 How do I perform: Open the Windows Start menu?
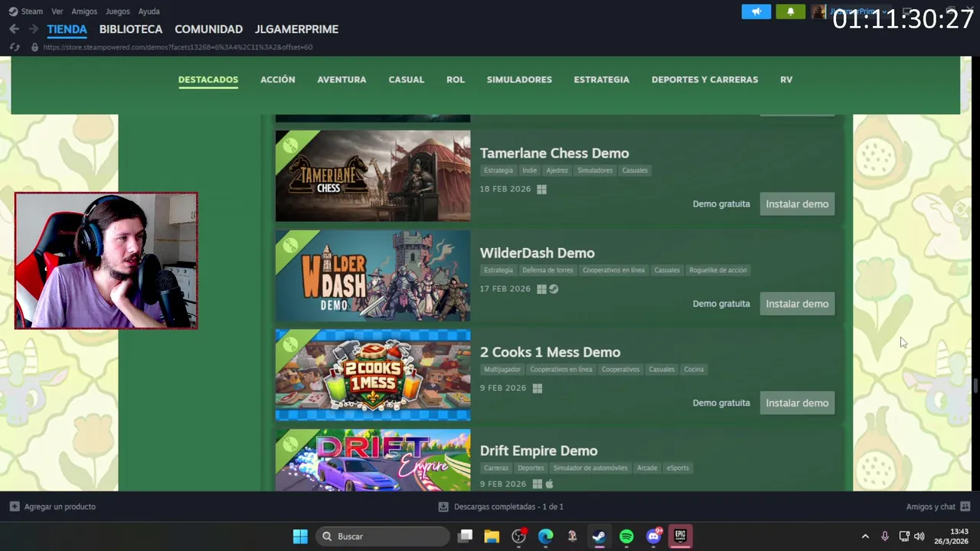(x=300, y=536)
